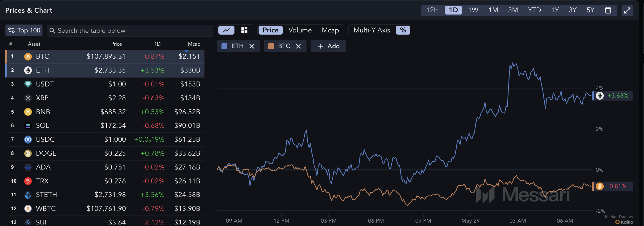Click the BTC icon on chart label
The image size is (644, 226).
pos(600,186)
